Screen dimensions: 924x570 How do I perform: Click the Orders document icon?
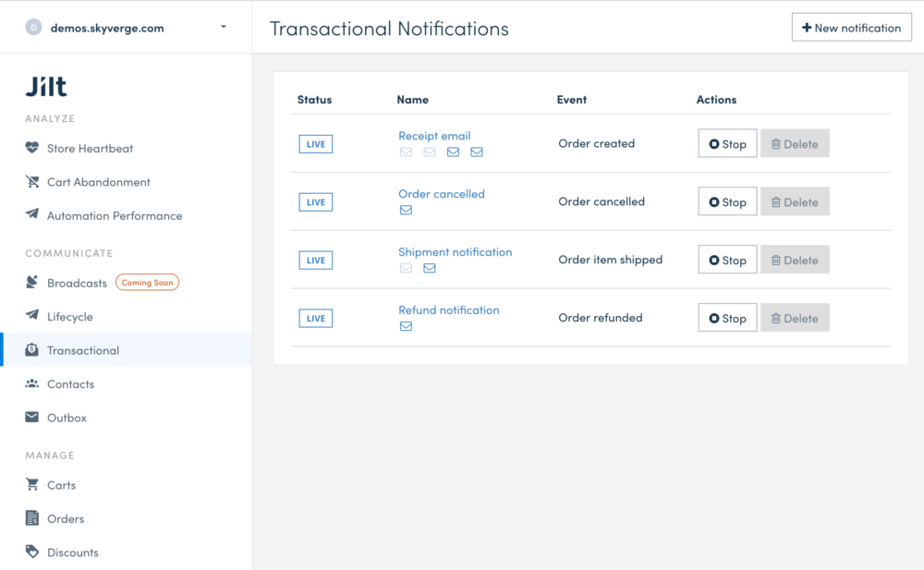pyautogui.click(x=31, y=517)
